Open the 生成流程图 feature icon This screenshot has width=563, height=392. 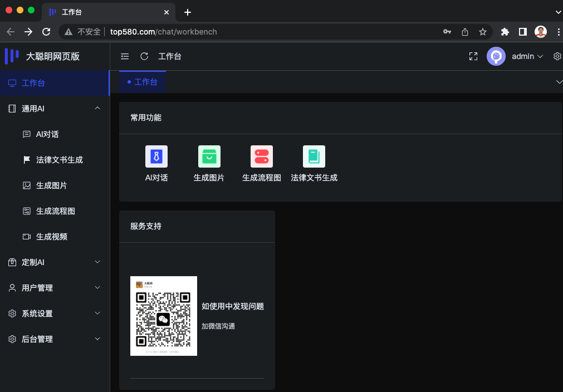[261, 156]
